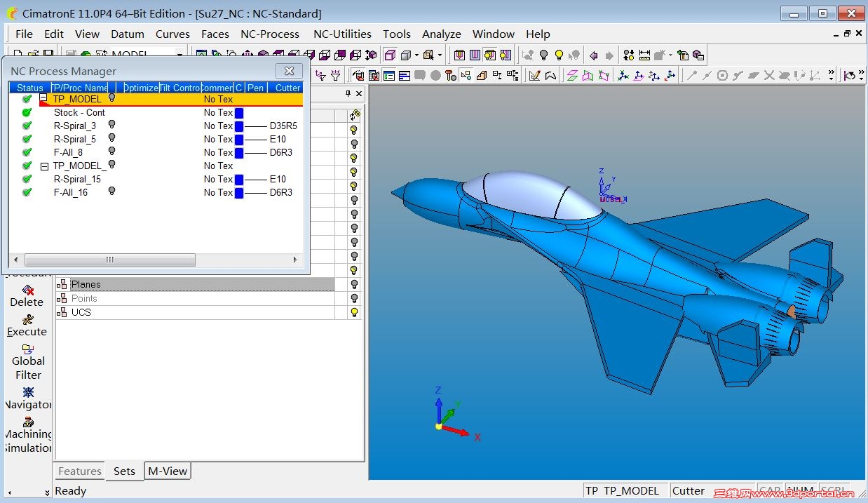Screen dimensions: 868x503
Task: Expand sidebar overflow chevron at bottom
Action: 47,492
